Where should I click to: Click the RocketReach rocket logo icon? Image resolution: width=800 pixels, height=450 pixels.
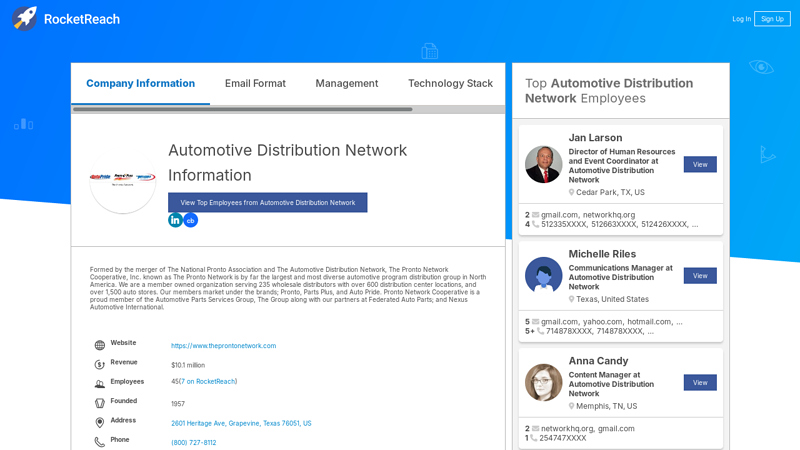coord(24,19)
